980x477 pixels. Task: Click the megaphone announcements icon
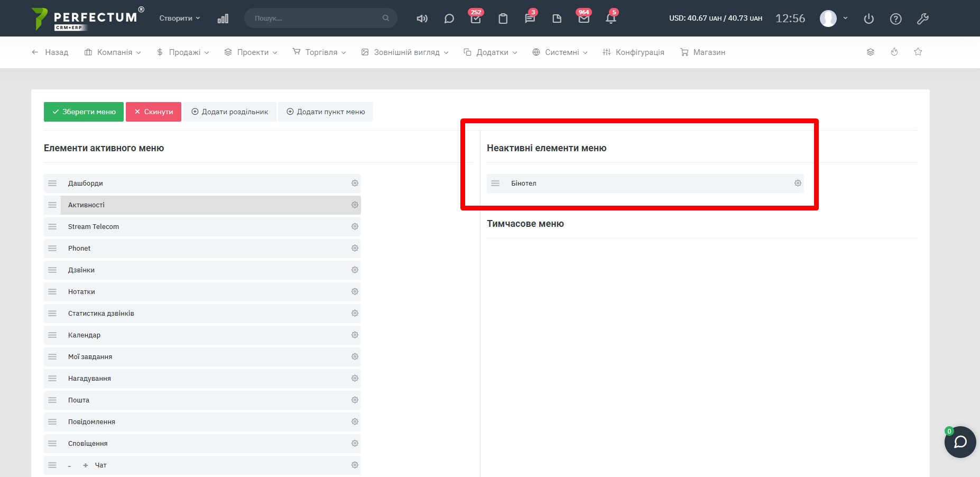pos(421,19)
